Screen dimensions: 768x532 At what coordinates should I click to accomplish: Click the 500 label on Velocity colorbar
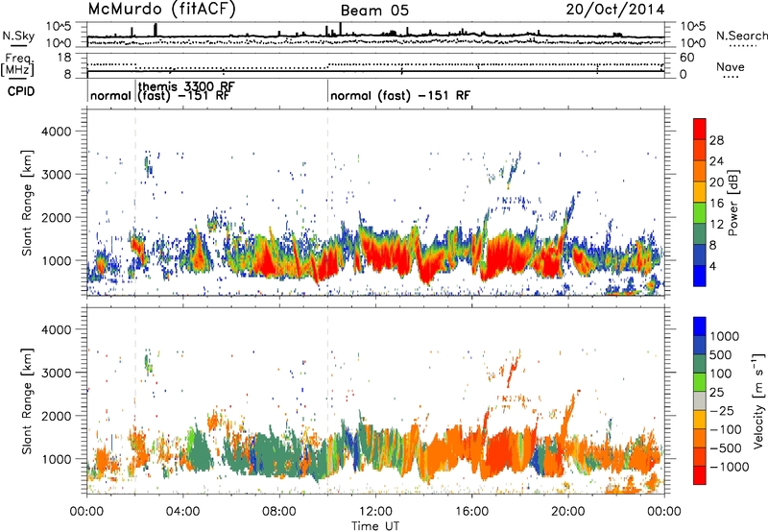pos(721,354)
